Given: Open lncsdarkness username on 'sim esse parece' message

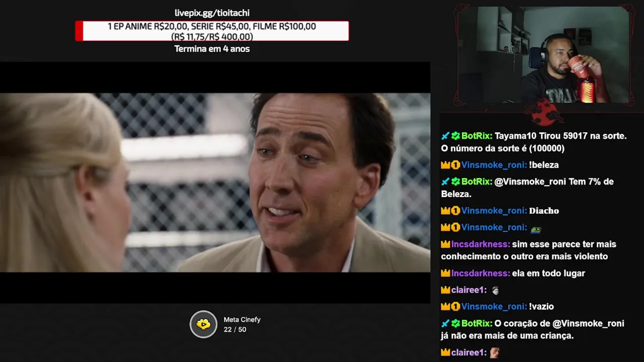Looking at the screenshot, I should point(480,244).
